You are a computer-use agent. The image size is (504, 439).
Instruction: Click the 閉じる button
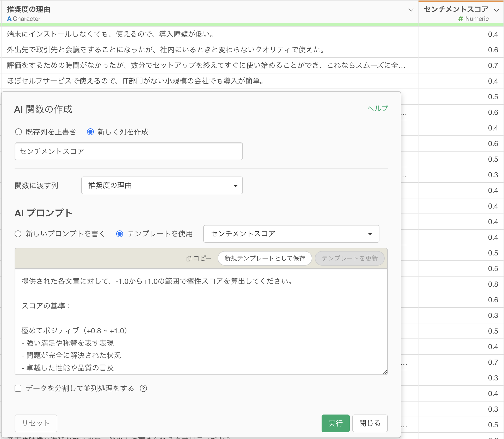[370, 423]
